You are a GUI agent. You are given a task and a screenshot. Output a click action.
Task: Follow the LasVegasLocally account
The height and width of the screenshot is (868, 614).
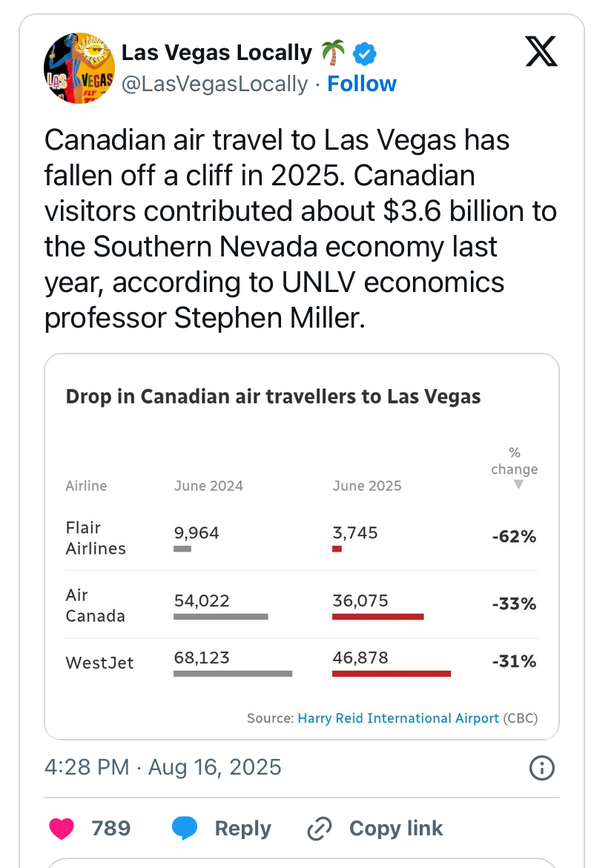coord(362,84)
